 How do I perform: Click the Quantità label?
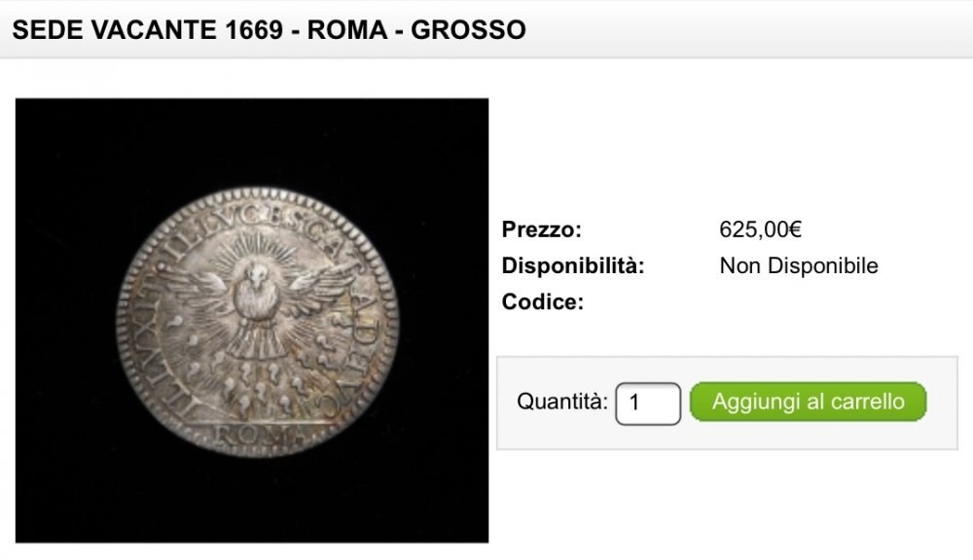click(x=562, y=402)
